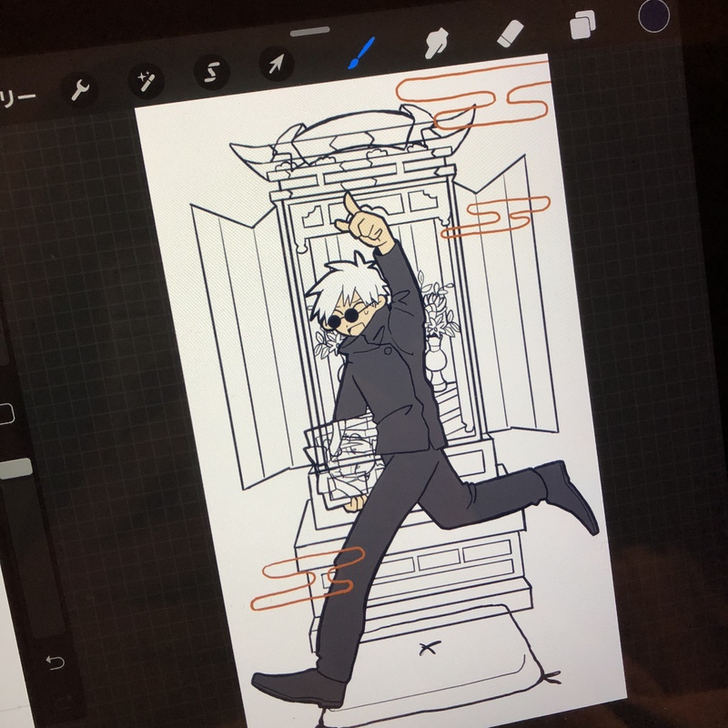The image size is (728, 728).
Task: Tap the Redo arrow below Undo
Action: pos(63,700)
